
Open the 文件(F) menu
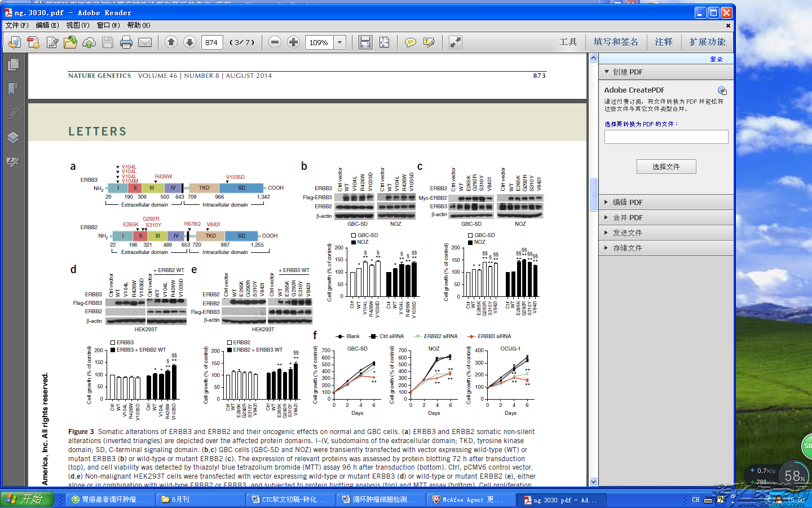17,25
